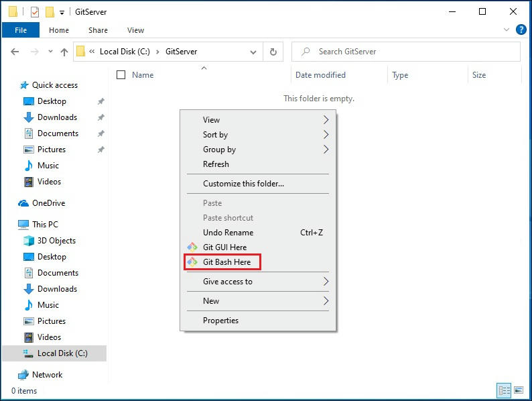The width and height of the screenshot is (532, 401).
Task: Open Pictures under Quick access
Action: (51, 150)
